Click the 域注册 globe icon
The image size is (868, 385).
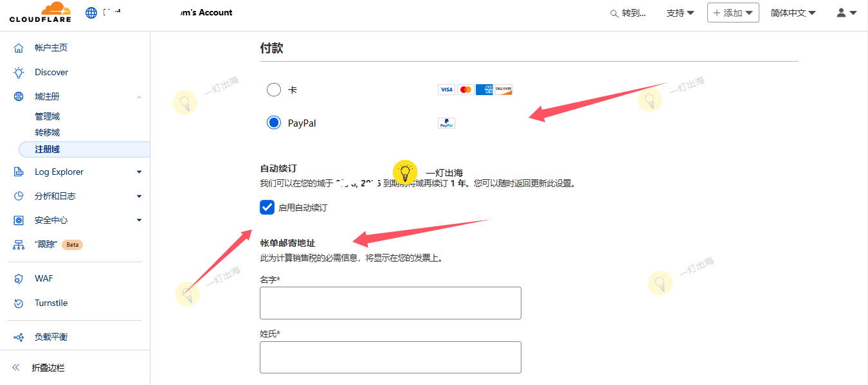pos(19,96)
